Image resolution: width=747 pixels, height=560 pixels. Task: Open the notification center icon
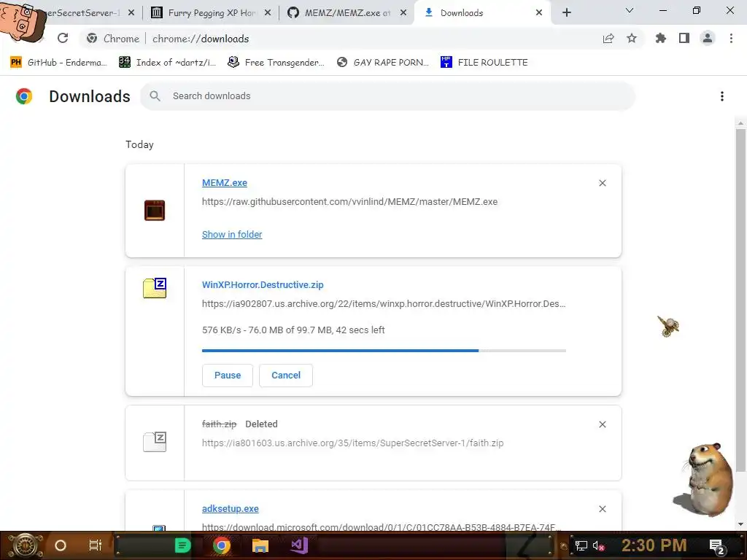(717, 546)
